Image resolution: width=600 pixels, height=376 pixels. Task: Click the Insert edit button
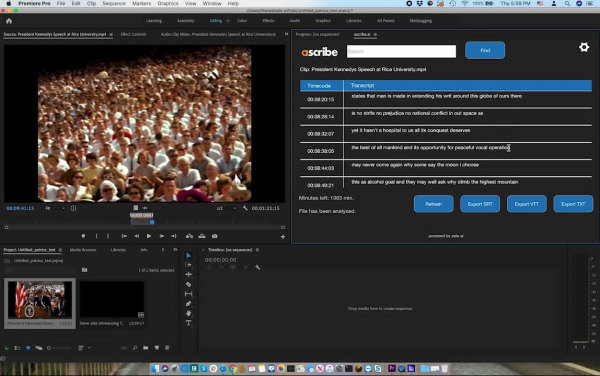pyautogui.click(x=189, y=236)
